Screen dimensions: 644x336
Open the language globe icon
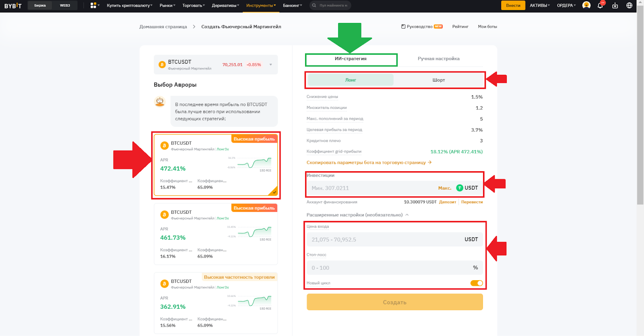tap(629, 5)
